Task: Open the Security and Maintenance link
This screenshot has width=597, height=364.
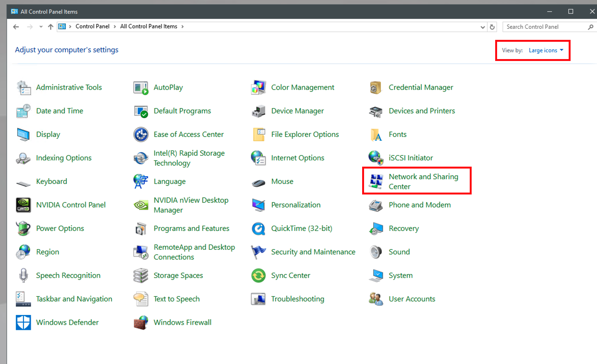Action: point(313,252)
